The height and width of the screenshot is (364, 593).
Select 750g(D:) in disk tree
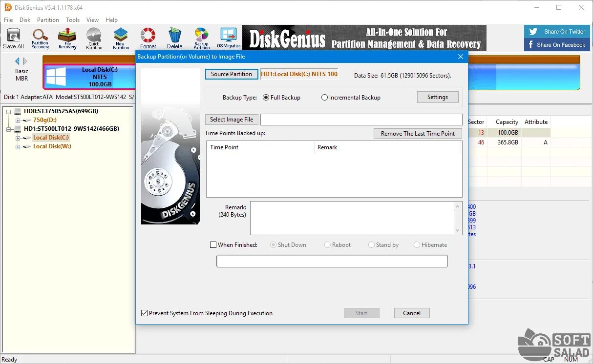[45, 120]
